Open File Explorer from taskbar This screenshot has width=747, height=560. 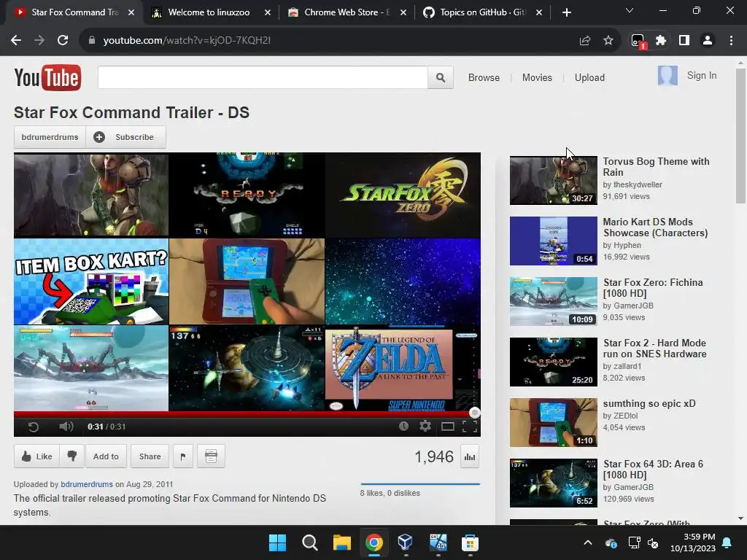pos(341,542)
